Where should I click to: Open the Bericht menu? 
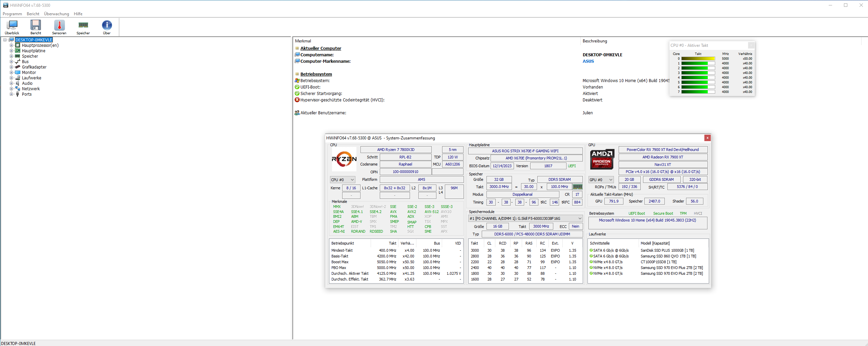point(33,14)
